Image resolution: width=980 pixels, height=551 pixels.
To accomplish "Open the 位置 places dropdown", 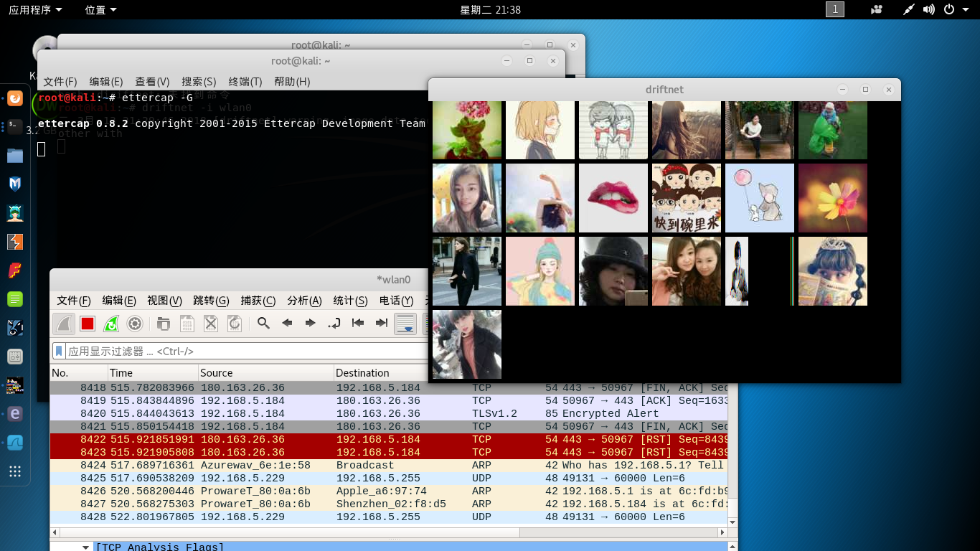I will (x=100, y=9).
